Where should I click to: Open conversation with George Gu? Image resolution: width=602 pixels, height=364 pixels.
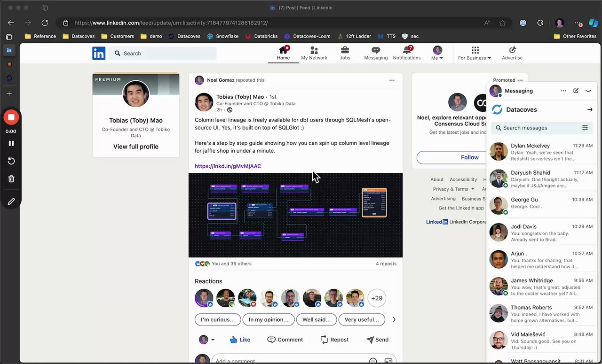coord(542,205)
